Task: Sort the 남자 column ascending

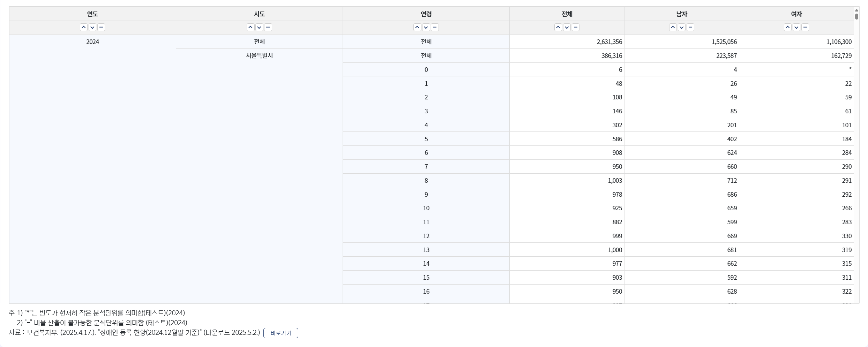Action: pyautogui.click(x=673, y=27)
